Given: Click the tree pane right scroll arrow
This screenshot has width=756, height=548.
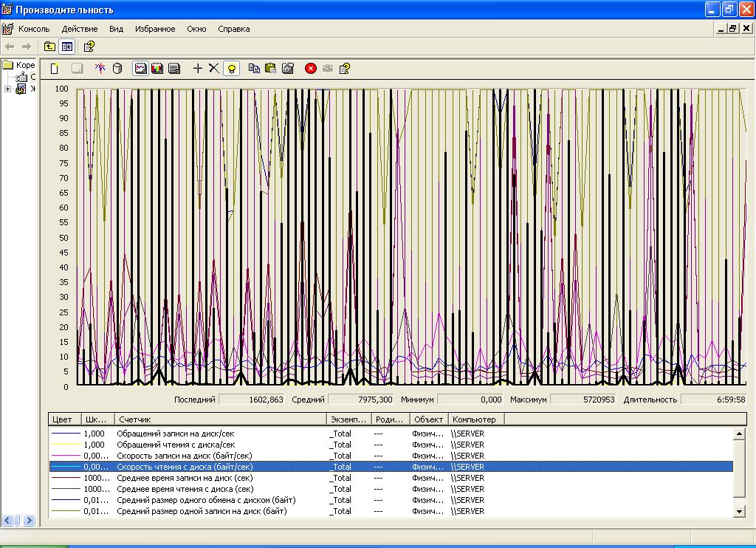Looking at the screenshot, I should tap(30, 521).
